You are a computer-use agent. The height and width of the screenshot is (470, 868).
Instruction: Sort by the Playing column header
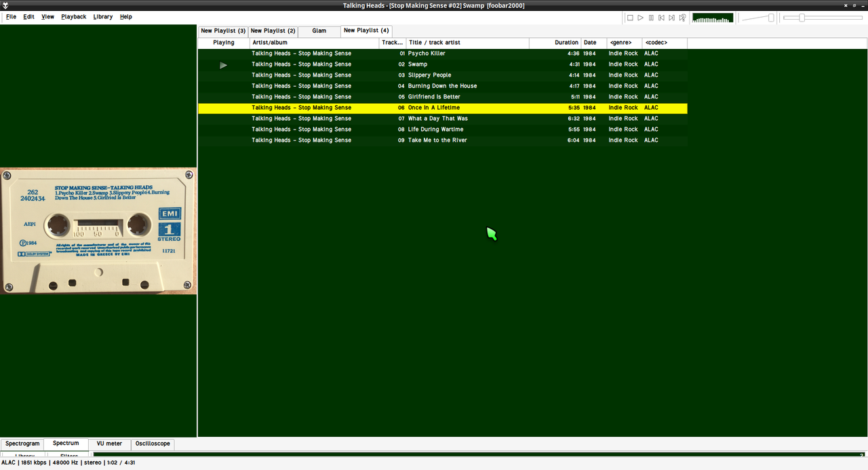224,43
